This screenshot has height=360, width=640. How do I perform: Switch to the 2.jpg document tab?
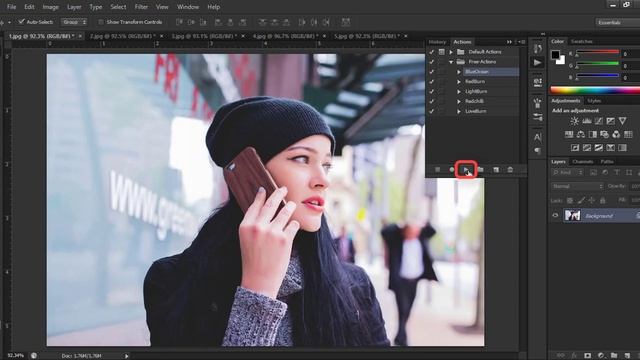click(x=122, y=36)
